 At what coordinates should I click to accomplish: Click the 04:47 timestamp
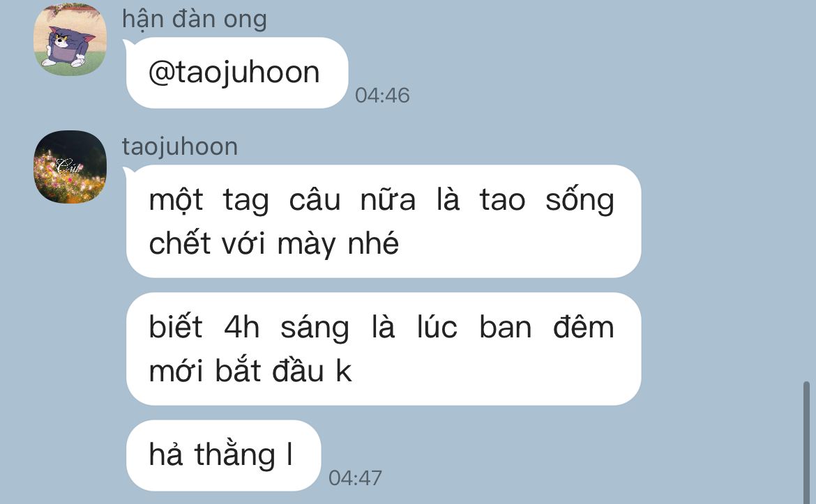click(x=356, y=478)
